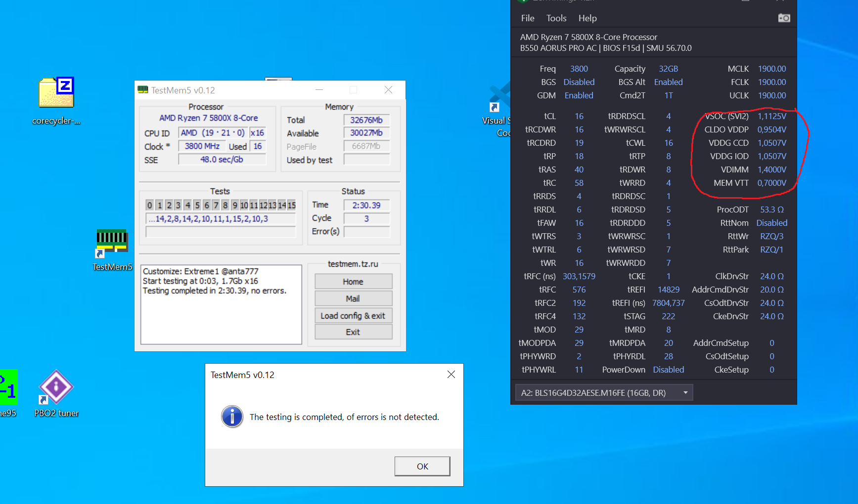The width and height of the screenshot is (858, 504).
Task: Close the TestMem5 main window
Action: [x=388, y=90]
